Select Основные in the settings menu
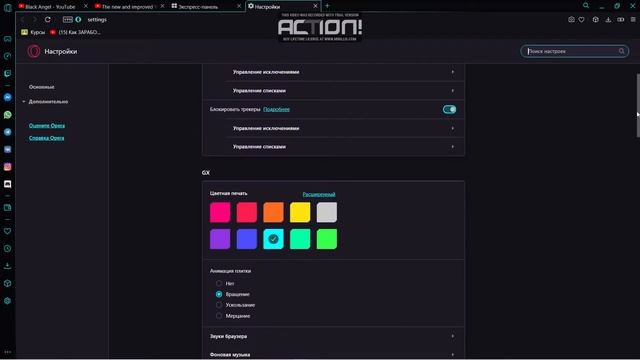The height and width of the screenshot is (360, 640). click(42, 87)
